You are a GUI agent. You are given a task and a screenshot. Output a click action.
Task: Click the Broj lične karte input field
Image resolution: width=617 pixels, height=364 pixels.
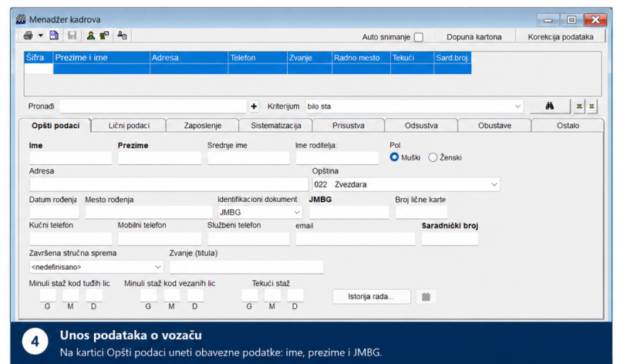click(x=421, y=213)
